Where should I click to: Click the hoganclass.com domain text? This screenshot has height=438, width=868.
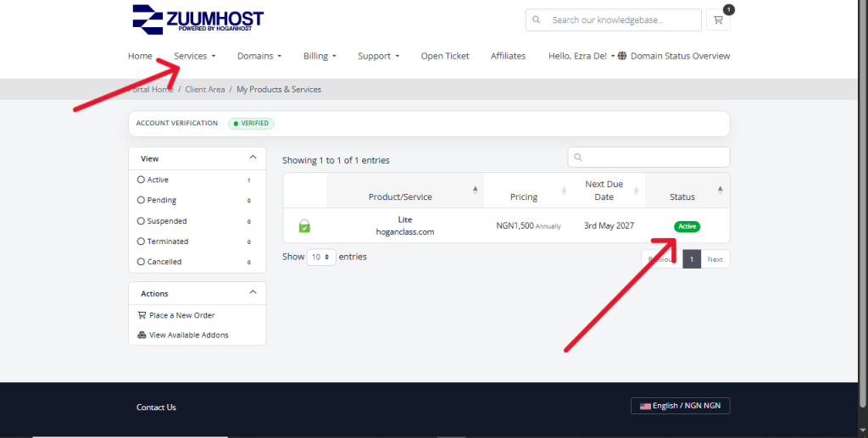(405, 232)
